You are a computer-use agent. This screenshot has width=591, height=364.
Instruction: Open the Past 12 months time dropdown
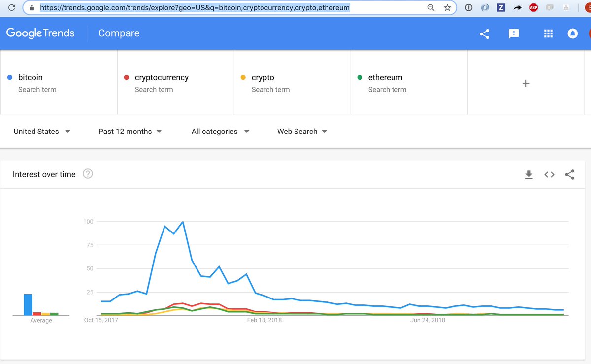[x=130, y=132]
